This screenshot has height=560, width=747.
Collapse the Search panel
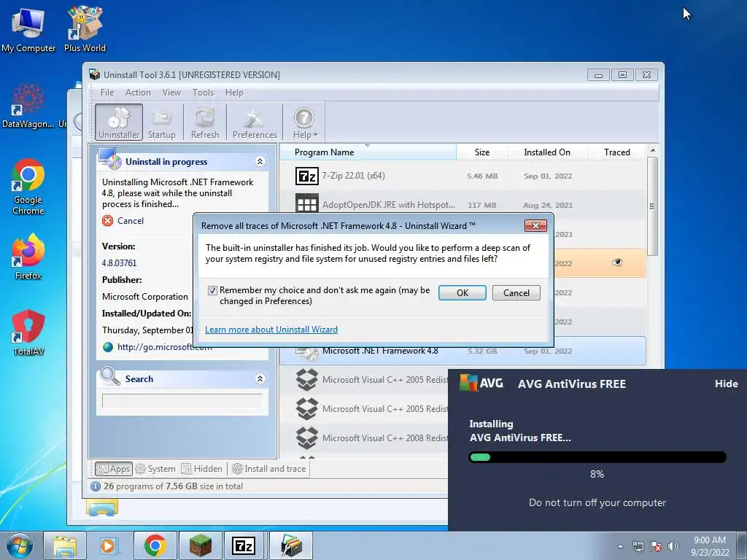(260, 378)
